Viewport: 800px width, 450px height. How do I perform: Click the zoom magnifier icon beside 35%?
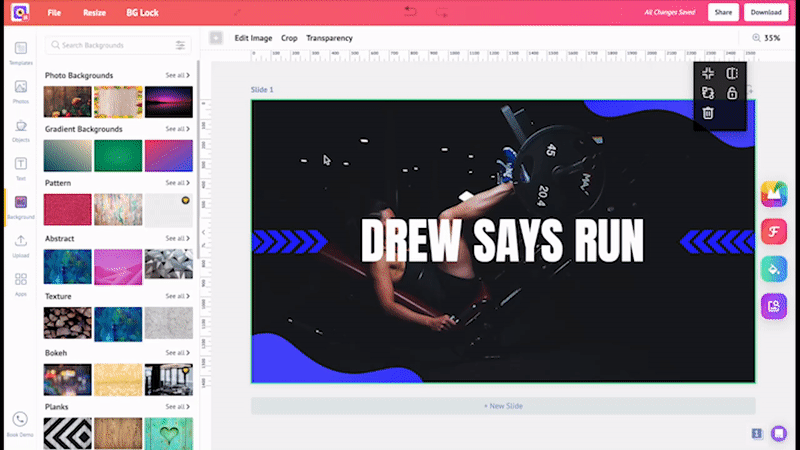pyautogui.click(x=756, y=38)
